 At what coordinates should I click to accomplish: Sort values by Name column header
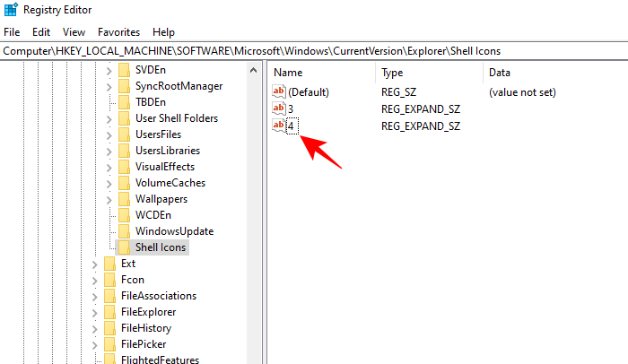point(288,72)
